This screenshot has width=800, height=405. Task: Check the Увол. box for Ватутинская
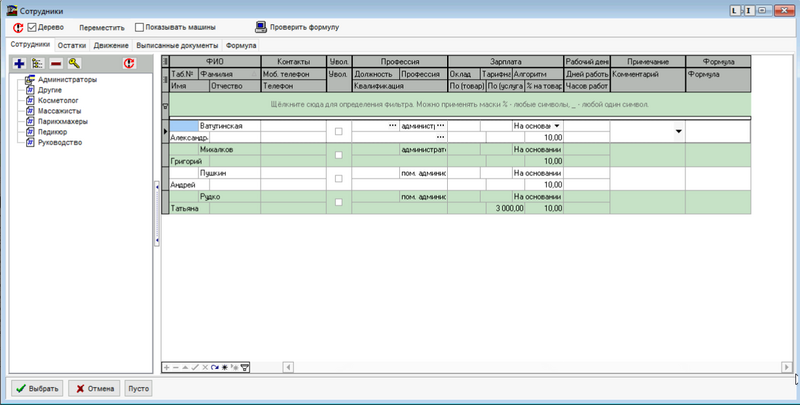(339, 131)
